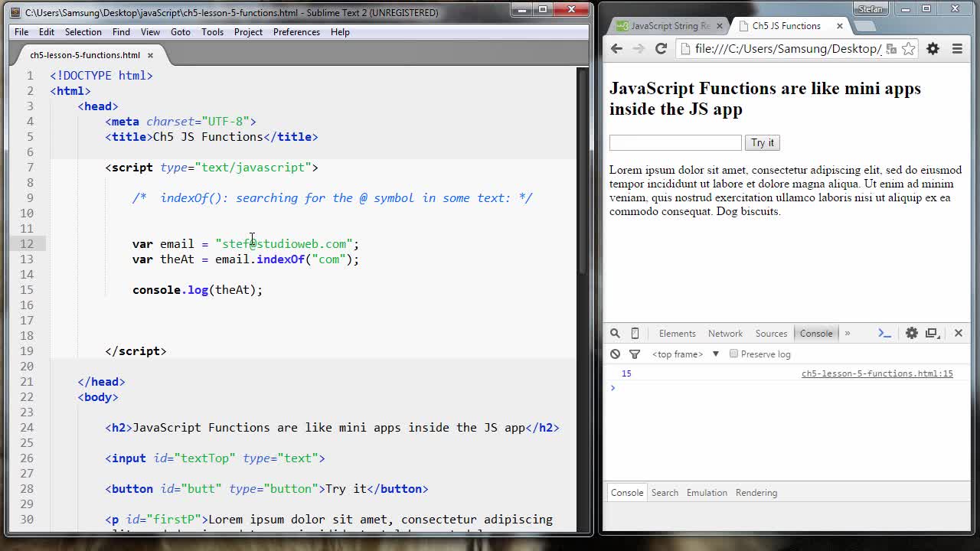
Task: Click the DevTools dock side icon
Action: point(932,333)
